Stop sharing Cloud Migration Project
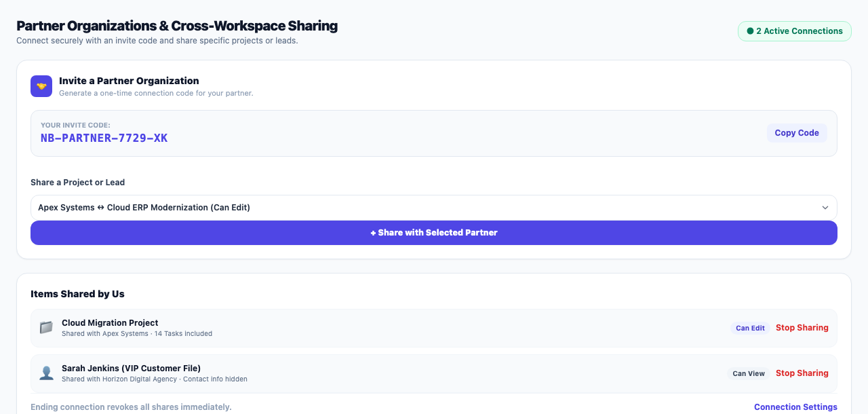The height and width of the screenshot is (414, 868). pyautogui.click(x=802, y=328)
